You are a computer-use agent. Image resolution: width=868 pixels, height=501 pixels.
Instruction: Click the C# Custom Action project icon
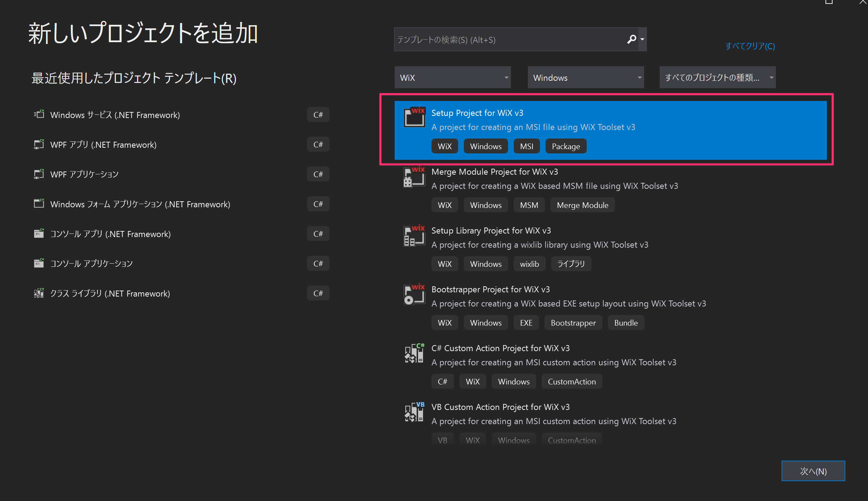(x=414, y=353)
